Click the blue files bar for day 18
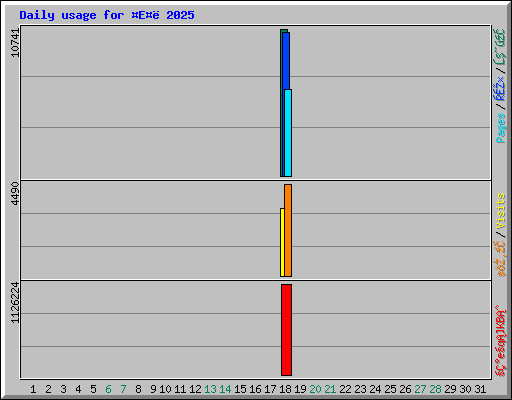This screenshot has height=400, width=512. 286,61
